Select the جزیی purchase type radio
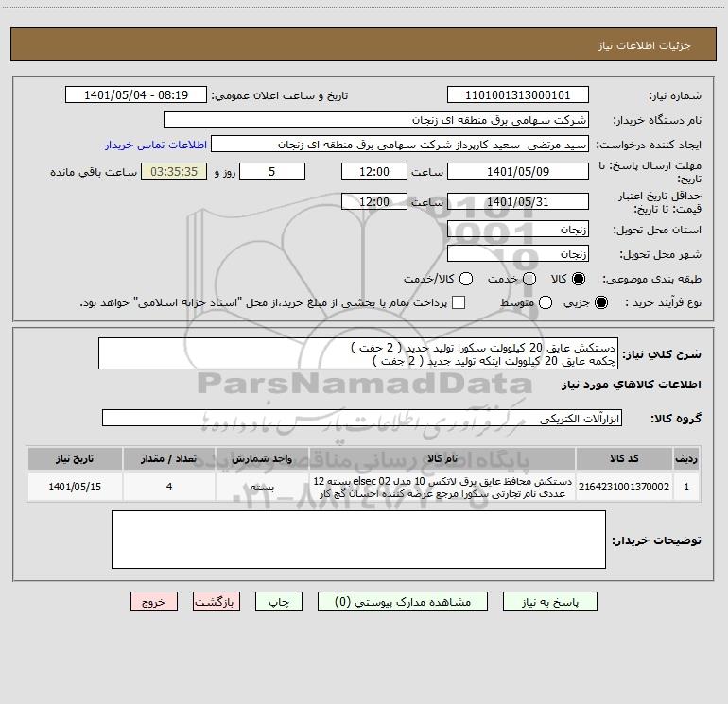This screenshot has height=704, width=728. coord(601,302)
